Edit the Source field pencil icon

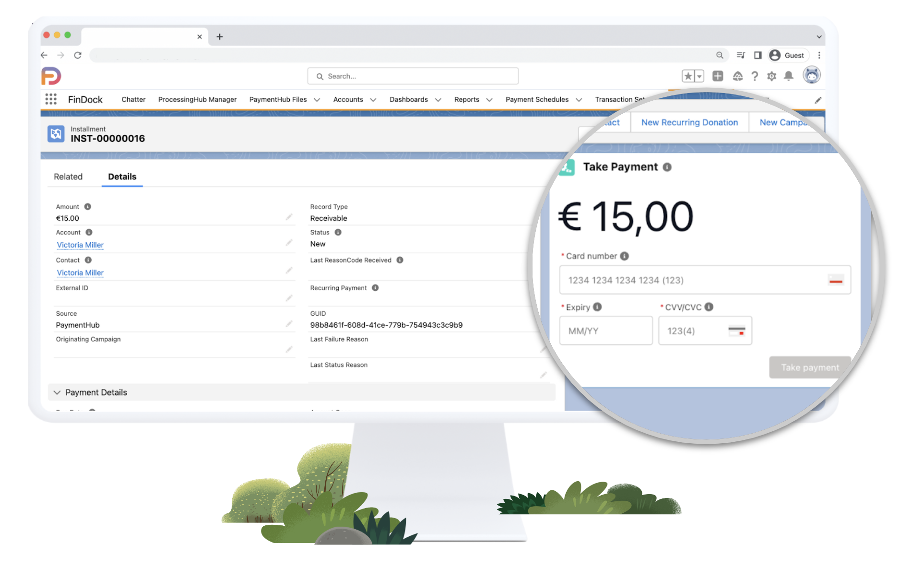tap(289, 324)
